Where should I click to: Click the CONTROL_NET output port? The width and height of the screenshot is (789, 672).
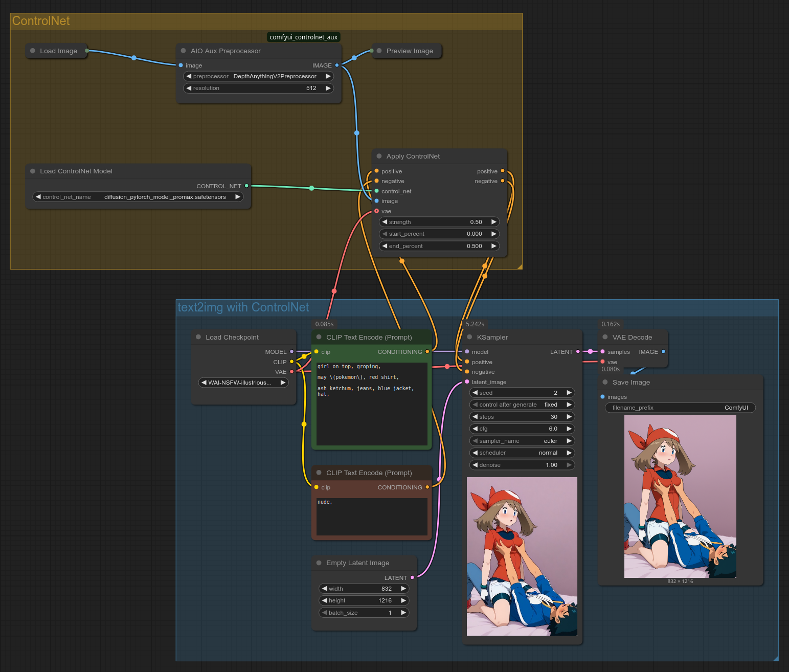coord(246,186)
